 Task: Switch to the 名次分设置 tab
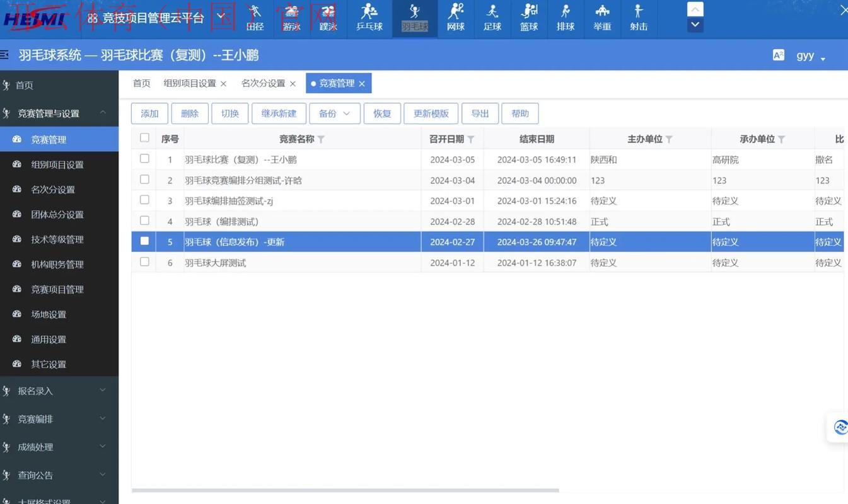click(265, 82)
